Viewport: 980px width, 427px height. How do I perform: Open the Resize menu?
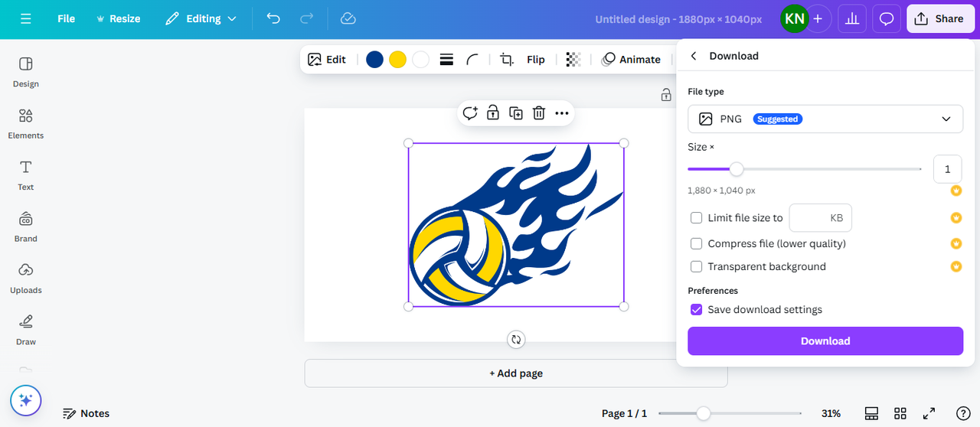point(118,18)
